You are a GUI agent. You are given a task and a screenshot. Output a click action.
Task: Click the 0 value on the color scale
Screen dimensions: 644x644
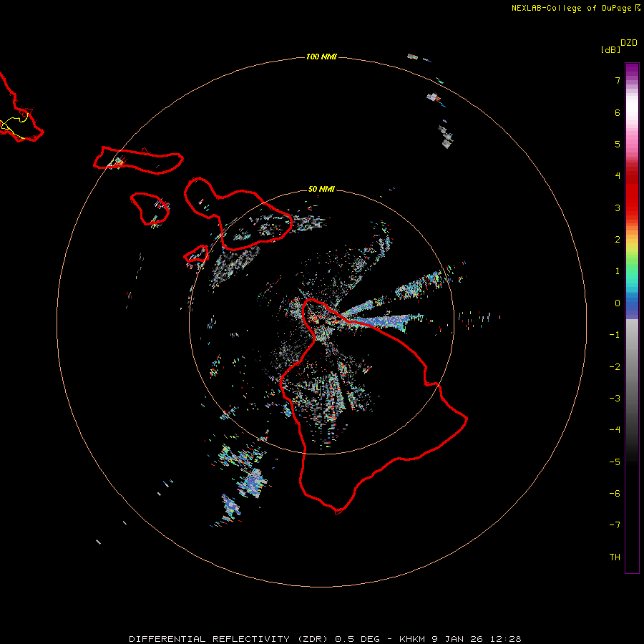pyautogui.click(x=618, y=303)
